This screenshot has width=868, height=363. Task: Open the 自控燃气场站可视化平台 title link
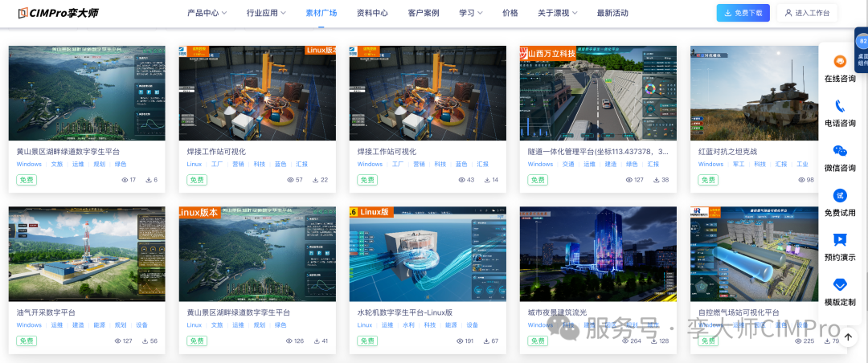739,312
